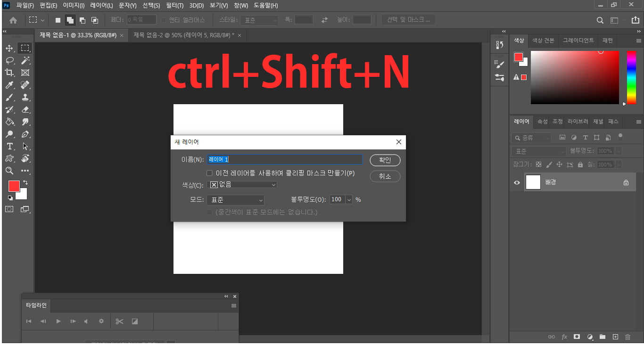Click the new group folder icon
Screen dimensions: 644x362
[x=602, y=337]
